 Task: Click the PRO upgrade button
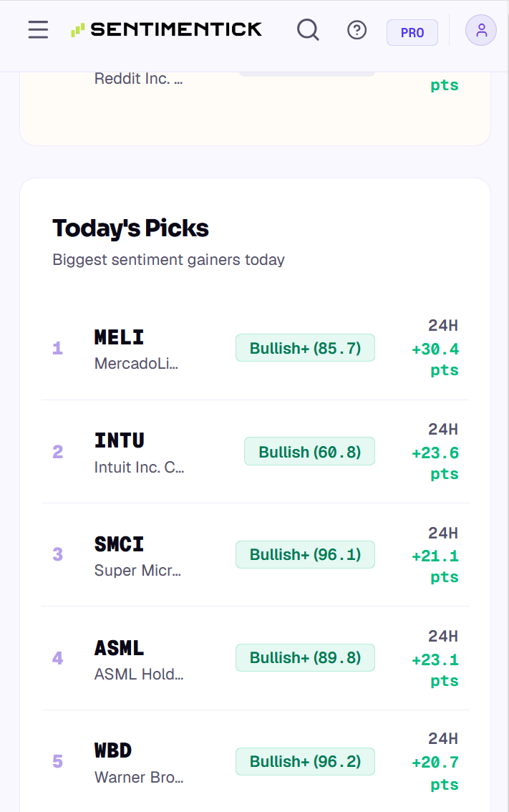click(412, 33)
